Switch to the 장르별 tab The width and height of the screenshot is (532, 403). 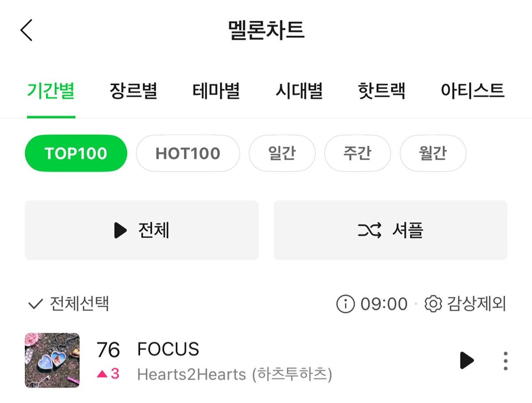pos(133,91)
